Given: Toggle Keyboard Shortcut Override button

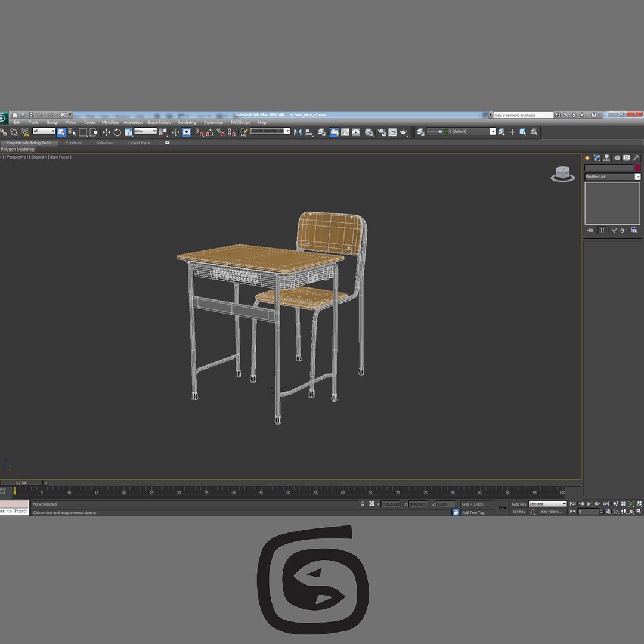Looking at the screenshot, I should (187, 132).
